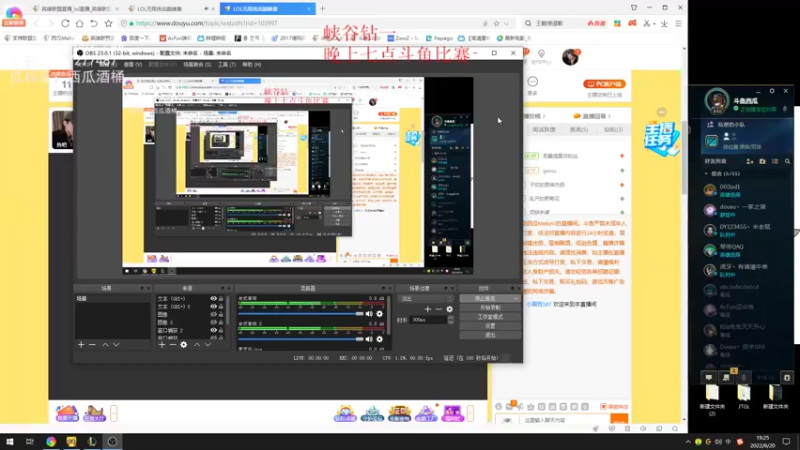The image size is (800, 450).
Task: Open OBS 场景集合(S) menu
Action: coord(197,65)
